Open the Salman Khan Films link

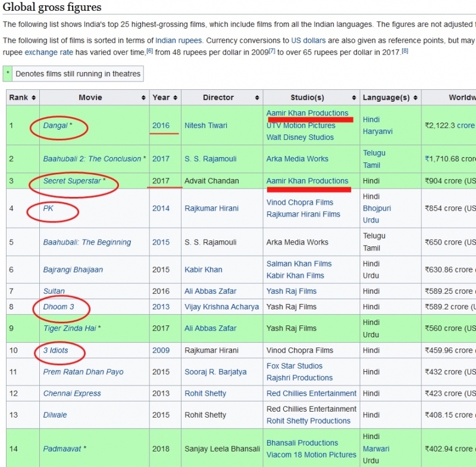pyautogui.click(x=299, y=264)
